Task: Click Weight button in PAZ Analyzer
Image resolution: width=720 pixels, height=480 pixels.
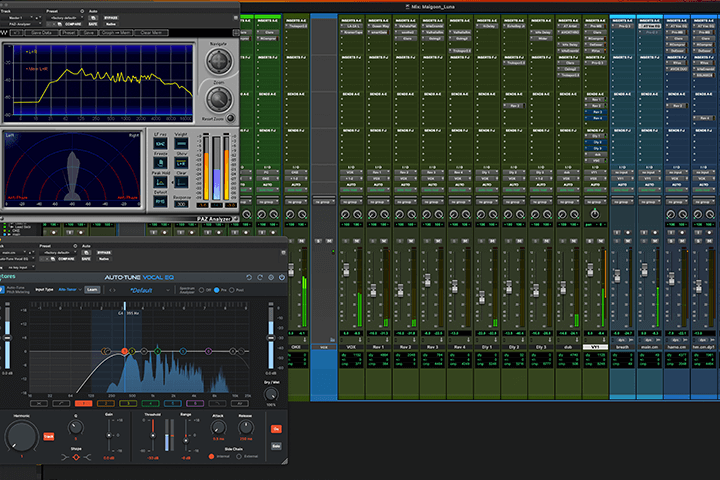Action: click(181, 144)
